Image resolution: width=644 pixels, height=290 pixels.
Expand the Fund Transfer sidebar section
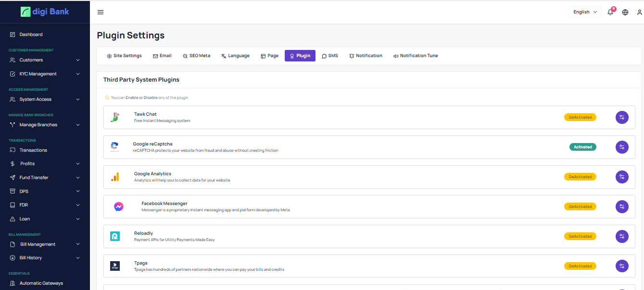pyautogui.click(x=45, y=178)
